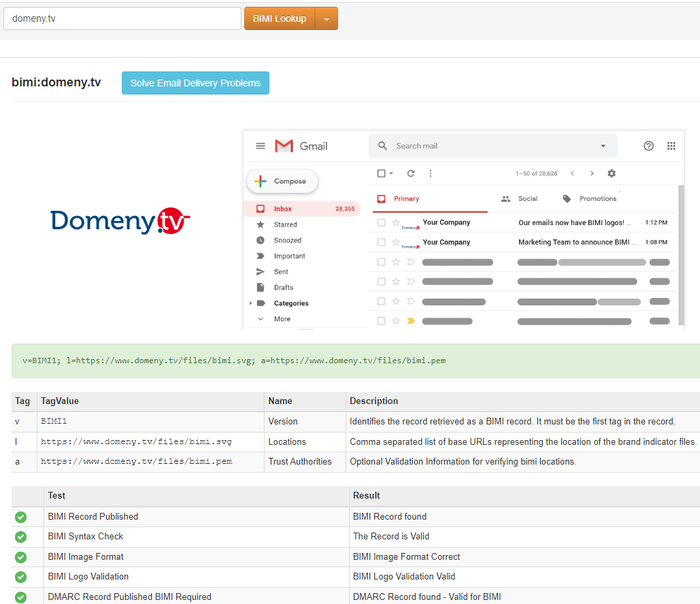Open the caret next to select-all checkbox
The height and width of the screenshot is (604, 700).
[391, 173]
